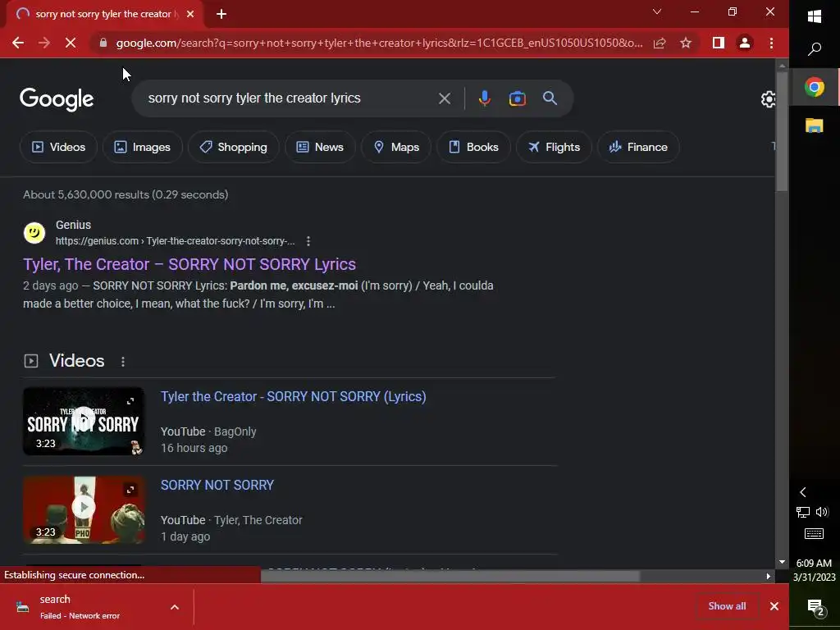The height and width of the screenshot is (630, 840).
Task: Open more options for Genius result
Action: 308,241
